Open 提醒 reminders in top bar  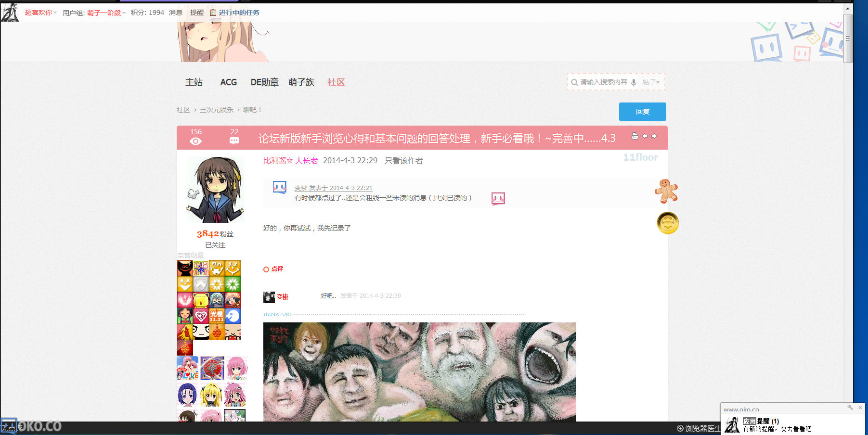pyautogui.click(x=197, y=13)
